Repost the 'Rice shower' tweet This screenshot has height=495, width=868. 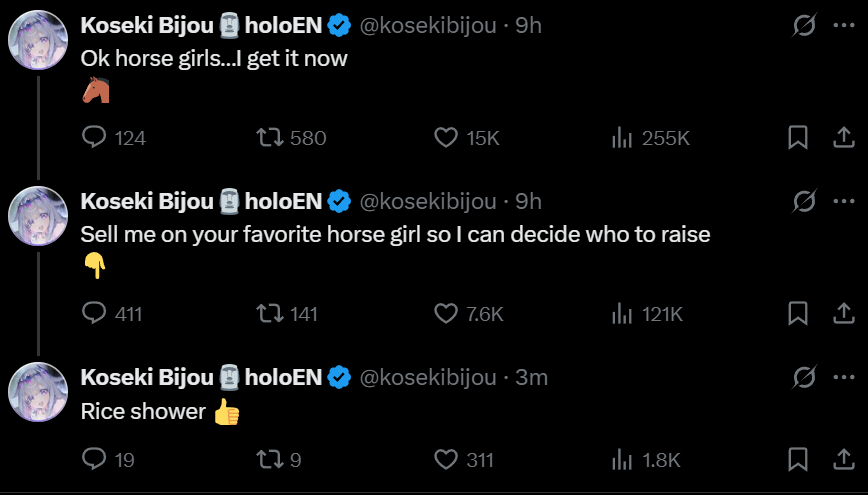point(269,460)
